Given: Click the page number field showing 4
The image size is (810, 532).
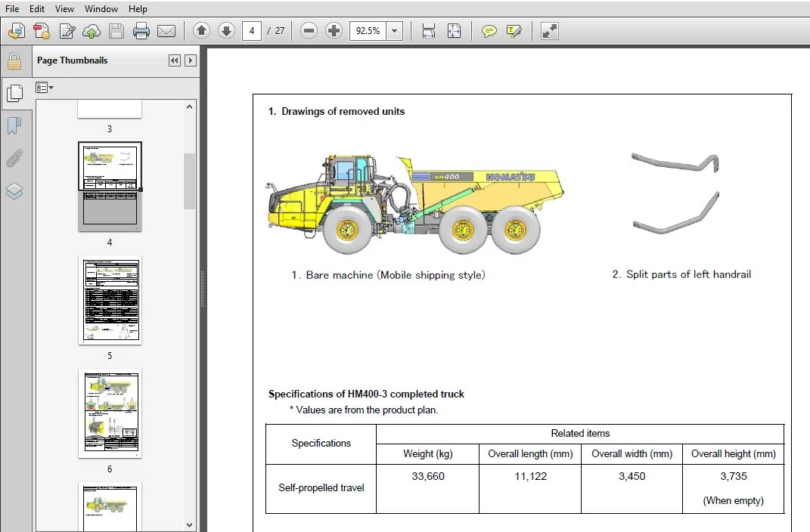Looking at the screenshot, I should [252, 31].
